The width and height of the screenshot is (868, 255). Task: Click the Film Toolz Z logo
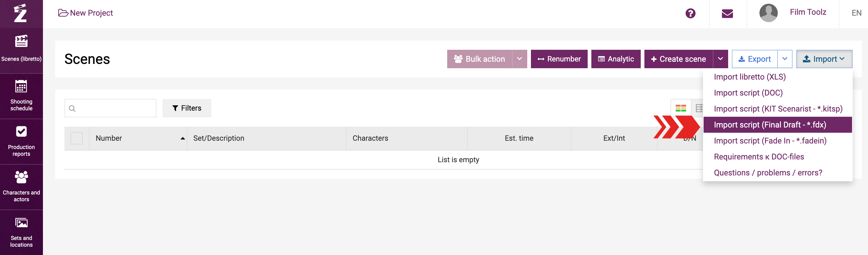[20, 13]
